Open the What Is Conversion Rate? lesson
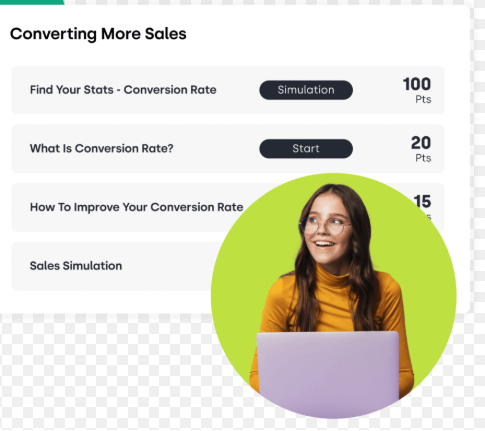This screenshot has width=485, height=431. coord(102,149)
